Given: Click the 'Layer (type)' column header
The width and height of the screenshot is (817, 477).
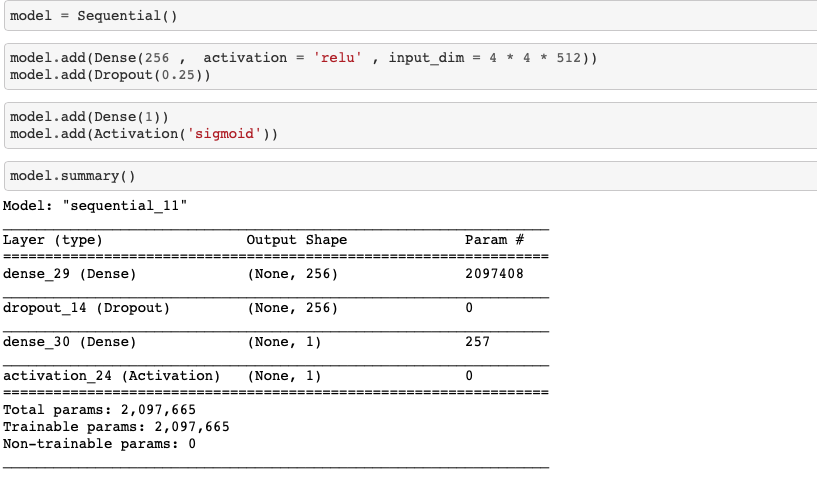Looking at the screenshot, I should tap(53, 240).
